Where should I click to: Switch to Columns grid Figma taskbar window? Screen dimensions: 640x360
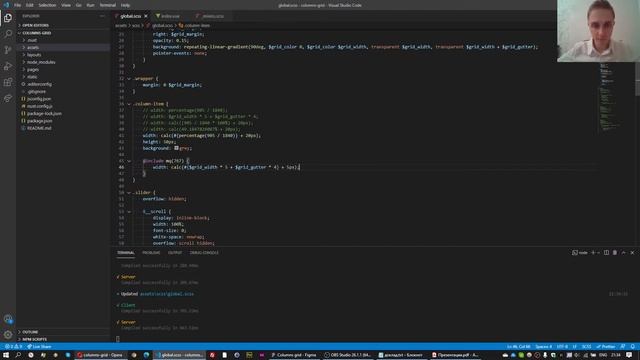point(294,355)
